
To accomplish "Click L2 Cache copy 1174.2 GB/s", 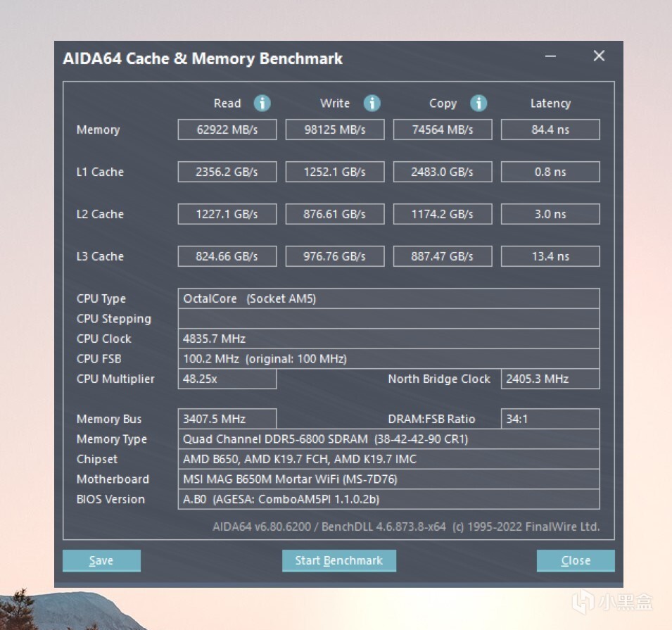I will (x=443, y=214).
